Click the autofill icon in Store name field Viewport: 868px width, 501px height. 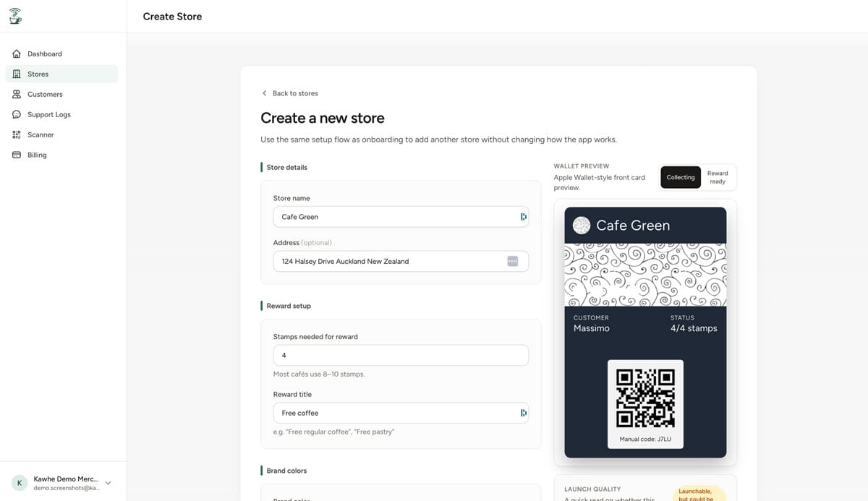pos(523,217)
